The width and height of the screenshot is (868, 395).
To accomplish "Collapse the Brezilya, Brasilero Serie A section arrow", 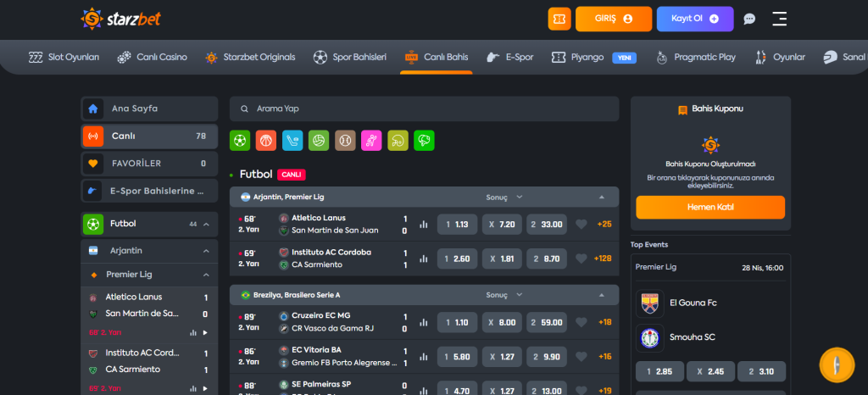I will (x=601, y=295).
